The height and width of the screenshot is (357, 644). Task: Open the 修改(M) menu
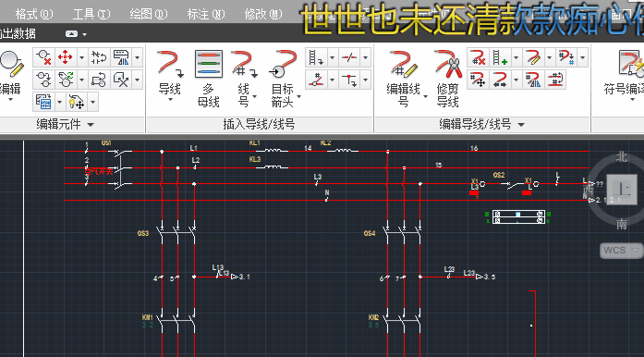(263, 15)
